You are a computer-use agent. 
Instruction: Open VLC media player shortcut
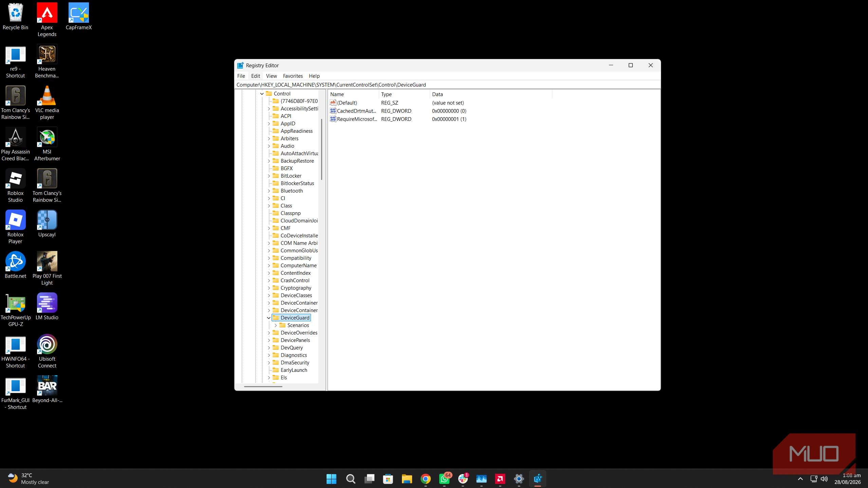47,103
